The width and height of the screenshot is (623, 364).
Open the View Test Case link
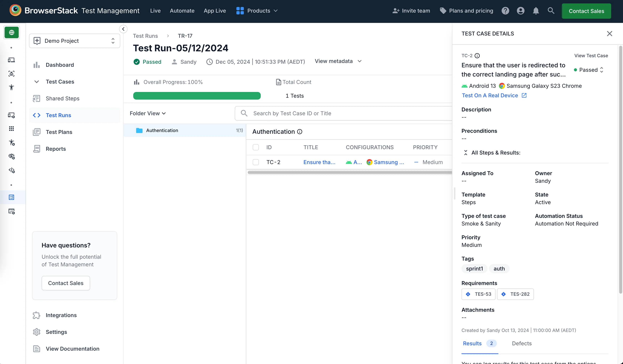click(x=591, y=56)
